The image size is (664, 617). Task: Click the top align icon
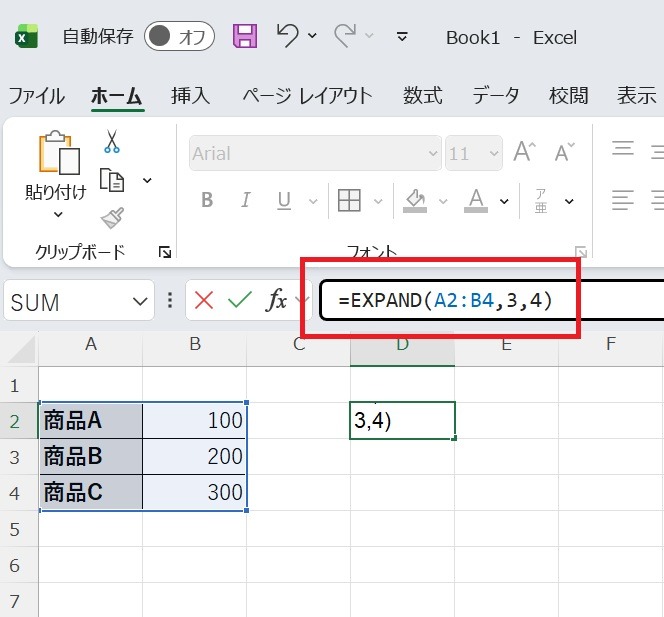coord(622,149)
